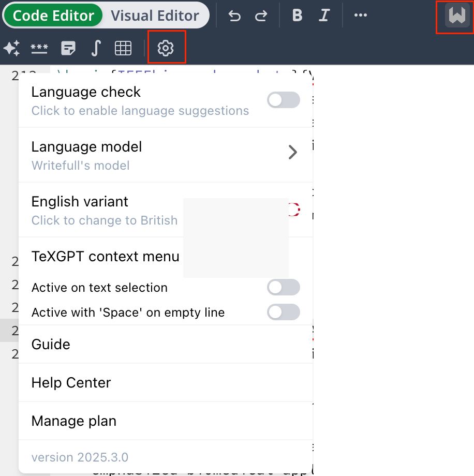Toggle italic formatting

click(x=324, y=16)
